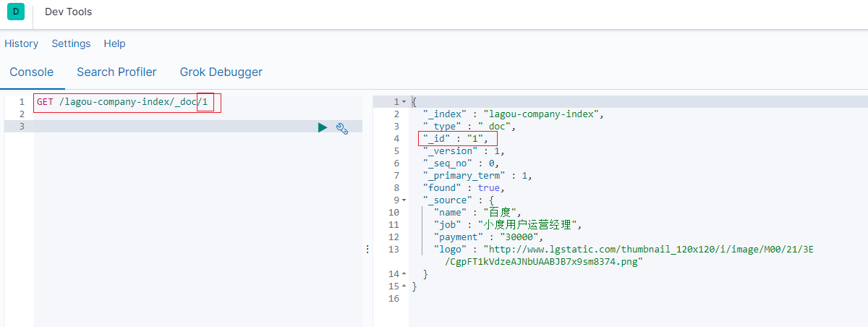Click the "_index" : "lagou-company-index" line
The width and height of the screenshot is (868, 327).
point(513,114)
